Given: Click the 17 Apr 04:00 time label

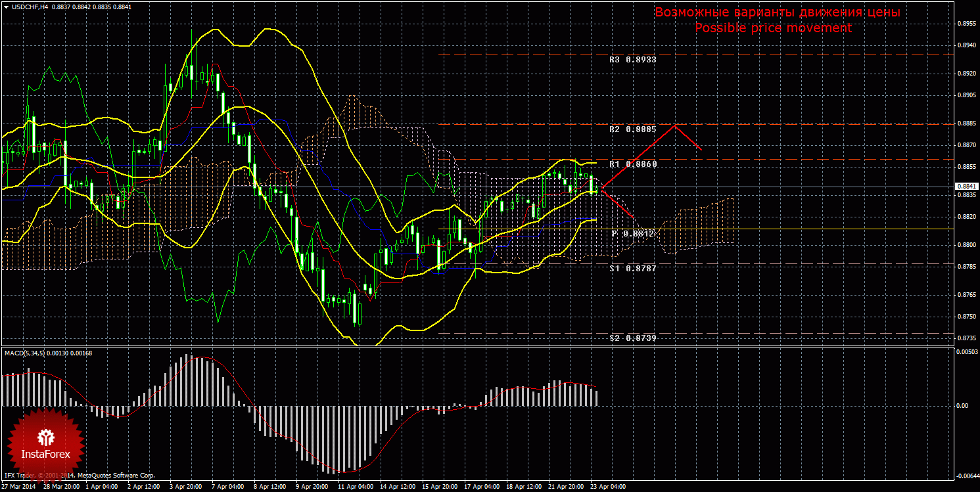Looking at the screenshot, I should (x=480, y=487).
